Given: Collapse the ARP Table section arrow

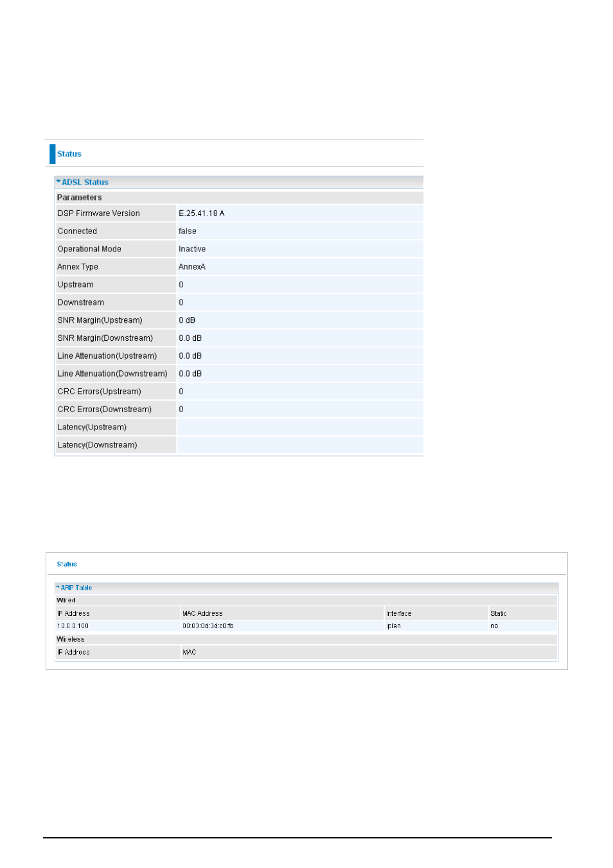Looking at the screenshot, I should (58, 587).
